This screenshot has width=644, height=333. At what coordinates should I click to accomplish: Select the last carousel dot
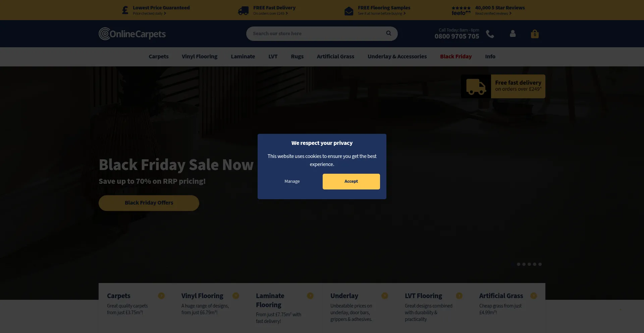[540, 264]
